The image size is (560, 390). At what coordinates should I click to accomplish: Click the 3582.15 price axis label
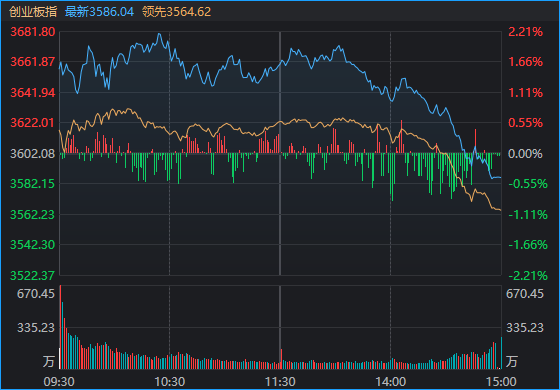[33, 184]
